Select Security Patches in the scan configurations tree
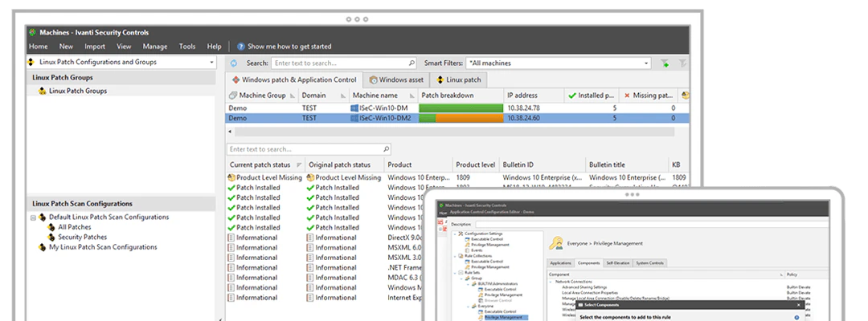The height and width of the screenshot is (321, 868). pyautogui.click(x=83, y=237)
